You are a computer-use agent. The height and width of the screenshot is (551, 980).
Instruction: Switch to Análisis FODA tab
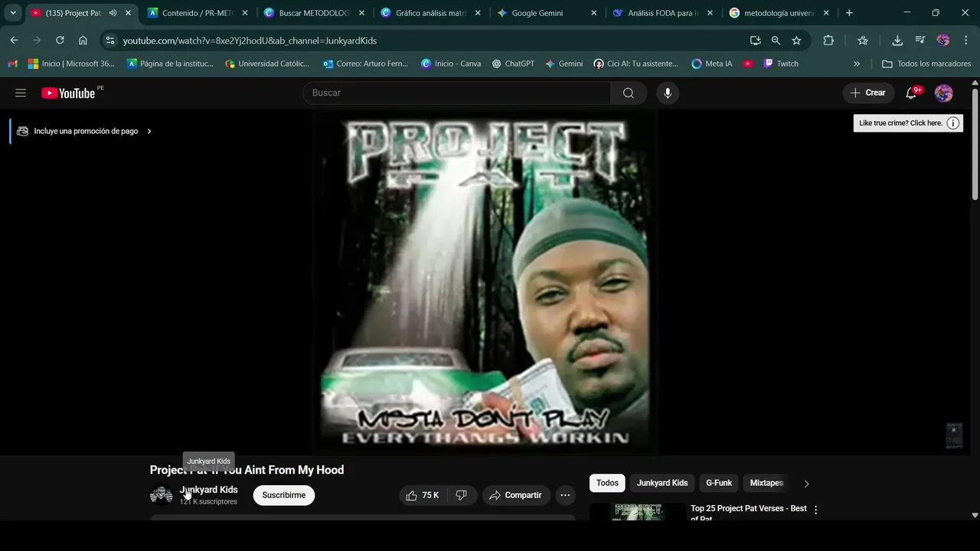tap(663, 13)
